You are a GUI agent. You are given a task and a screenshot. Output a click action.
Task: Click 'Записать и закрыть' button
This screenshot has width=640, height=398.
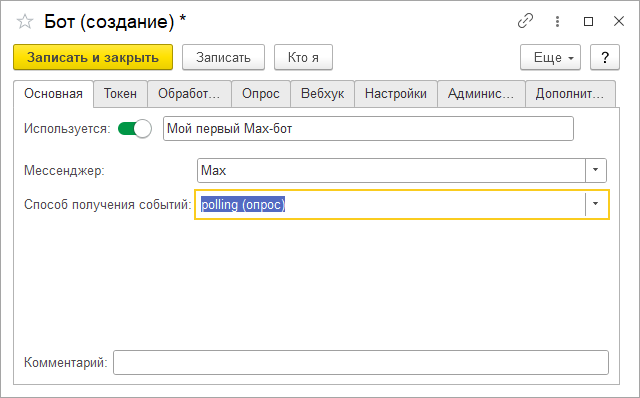point(93,57)
